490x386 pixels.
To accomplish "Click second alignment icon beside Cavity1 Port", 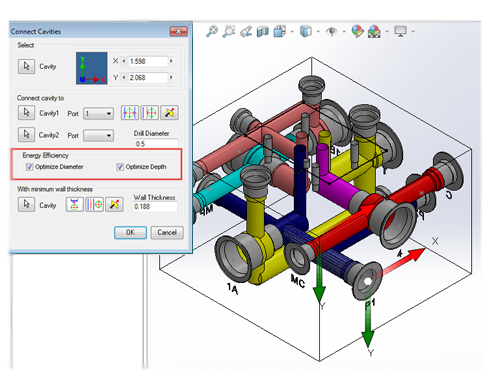I will pyautogui.click(x=149, y=113).
